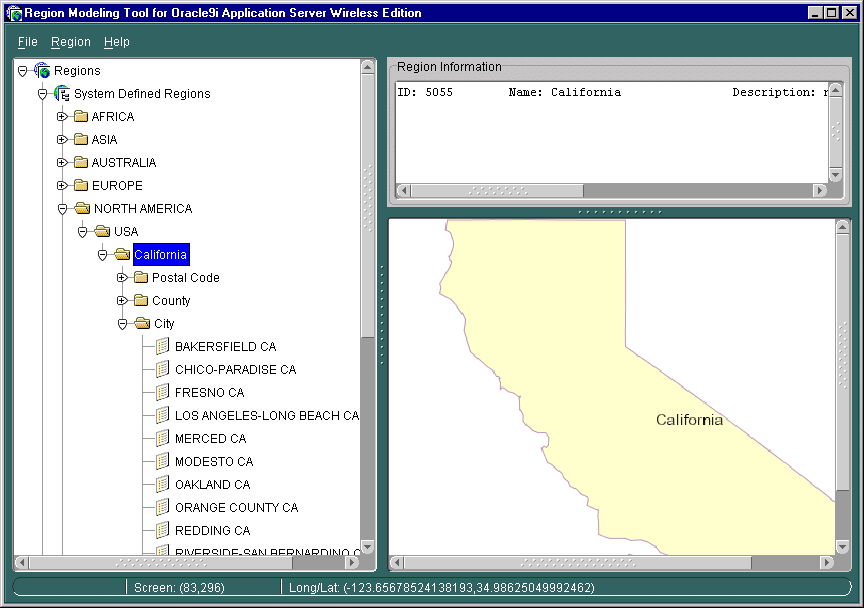Collapse the Regions root node
864x608 pixels.
point(23,71)
